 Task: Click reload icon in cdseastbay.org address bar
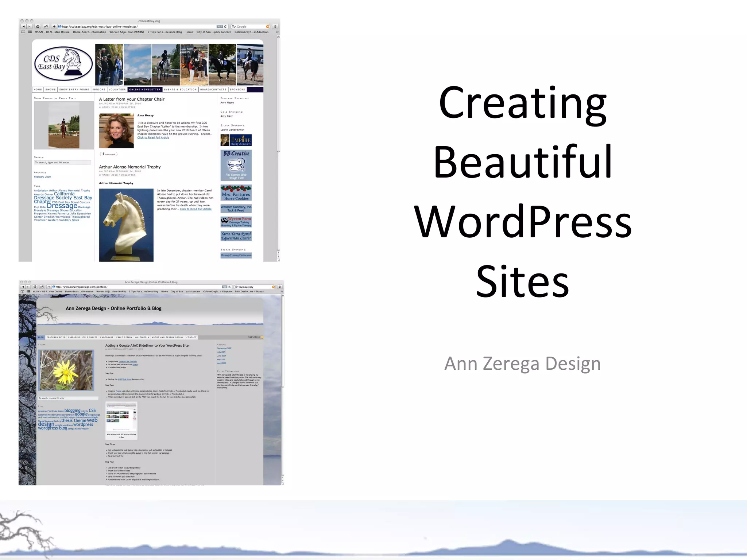tap(226, 26)
